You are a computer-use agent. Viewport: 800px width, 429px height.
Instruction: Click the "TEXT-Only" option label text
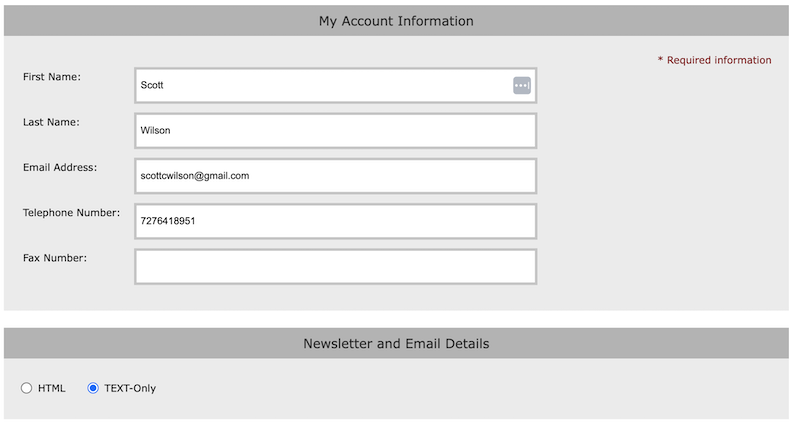click(130, 388)
